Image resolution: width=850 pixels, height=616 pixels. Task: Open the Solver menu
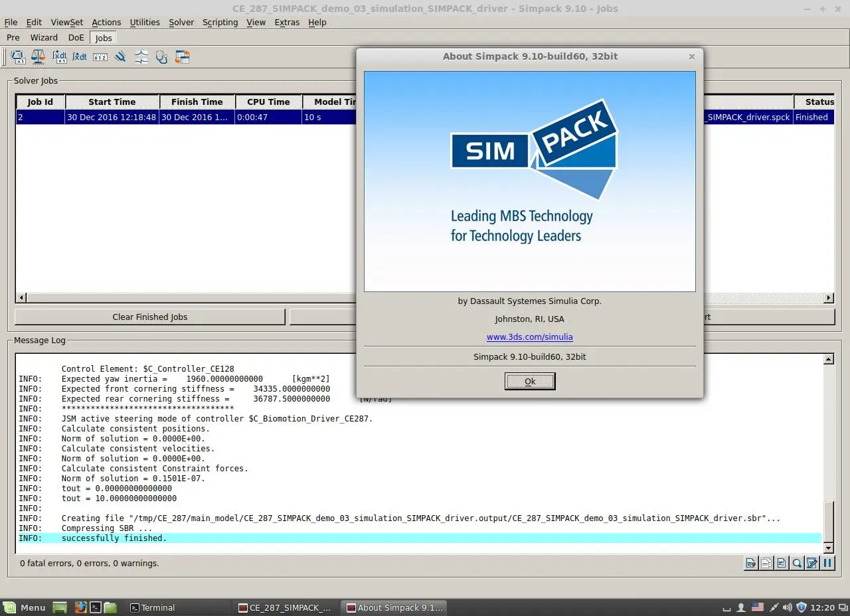(181, 22)
